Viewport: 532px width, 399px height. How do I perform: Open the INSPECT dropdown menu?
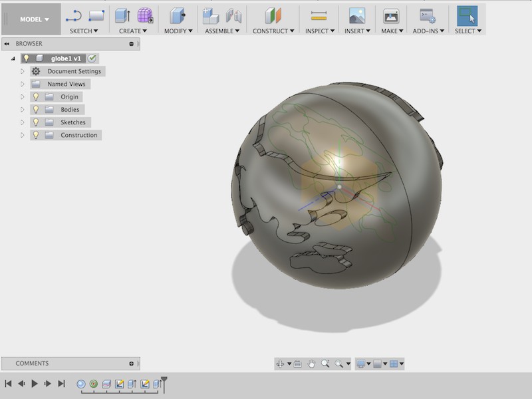(x=320, y=31)
